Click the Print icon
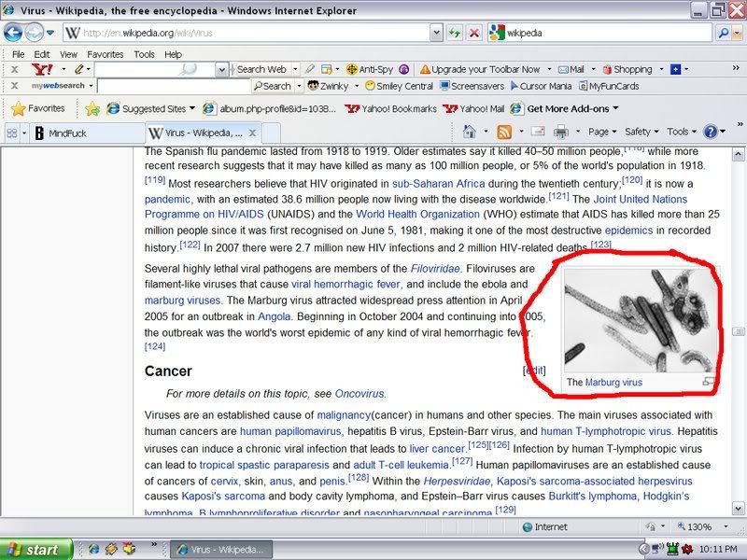 [561, 132]
